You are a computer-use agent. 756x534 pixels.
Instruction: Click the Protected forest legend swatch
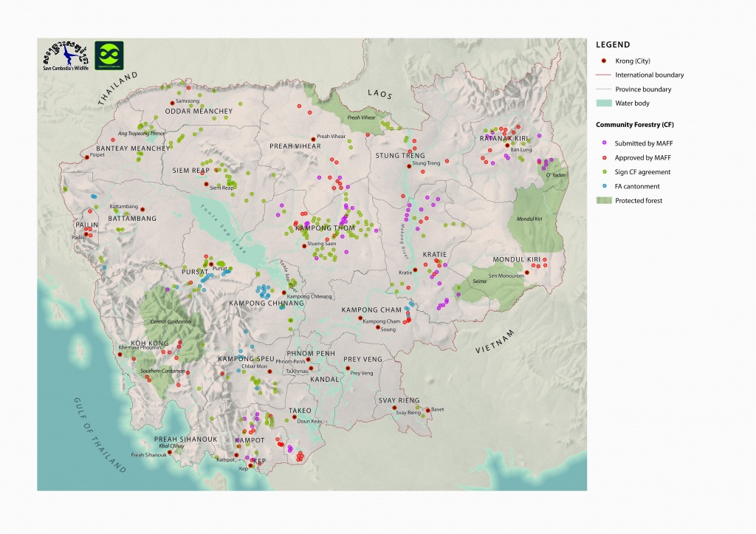tap(603, 200)
